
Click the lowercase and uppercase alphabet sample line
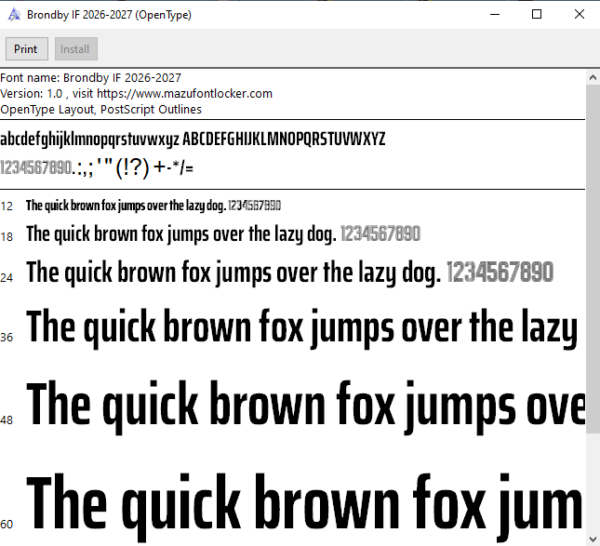click(x=193, y=139)
